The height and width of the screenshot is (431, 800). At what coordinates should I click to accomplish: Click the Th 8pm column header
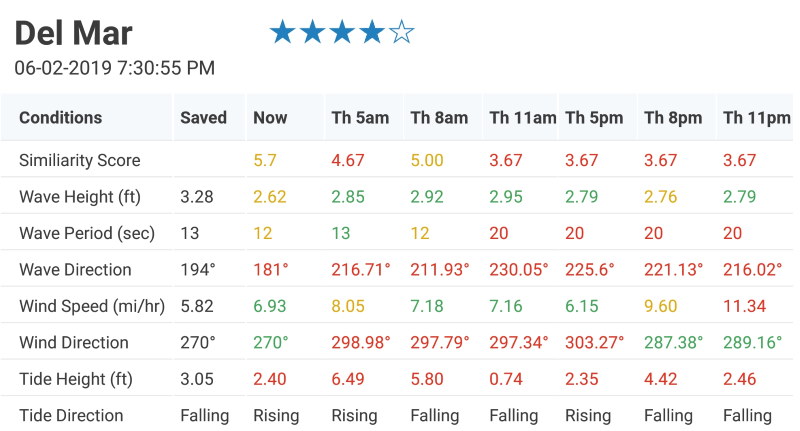(673, 118)
